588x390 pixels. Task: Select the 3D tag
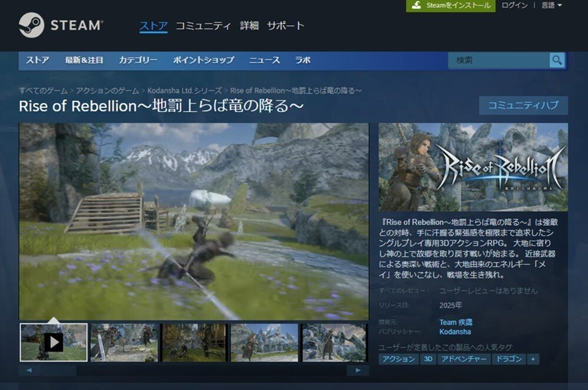tap(428, 359)
